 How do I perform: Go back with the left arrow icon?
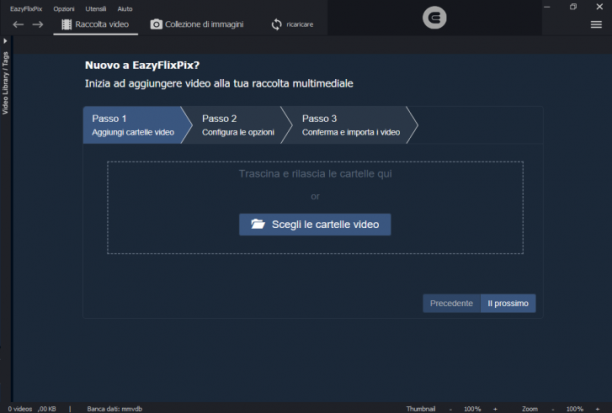[18, 25]
